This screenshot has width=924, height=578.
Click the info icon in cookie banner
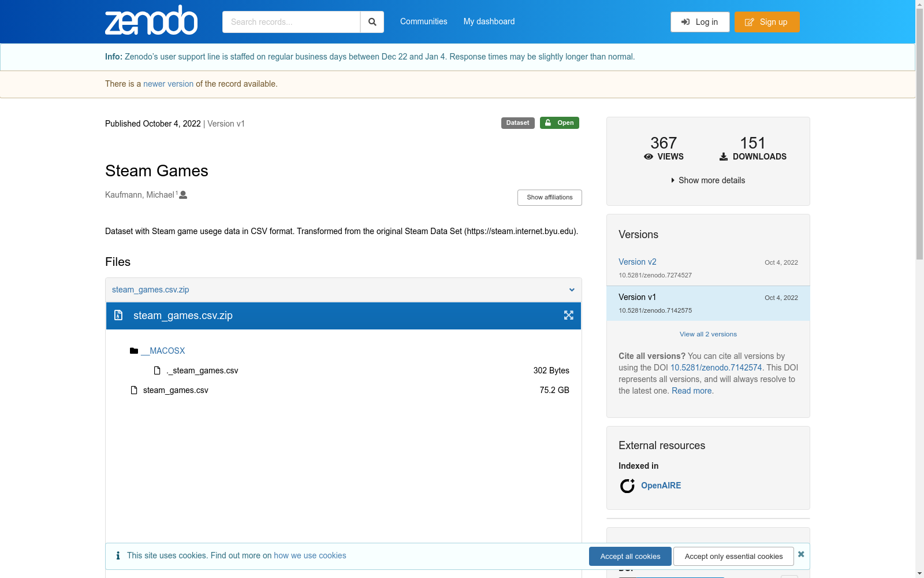pyautogui.click(x=118, y=555)
